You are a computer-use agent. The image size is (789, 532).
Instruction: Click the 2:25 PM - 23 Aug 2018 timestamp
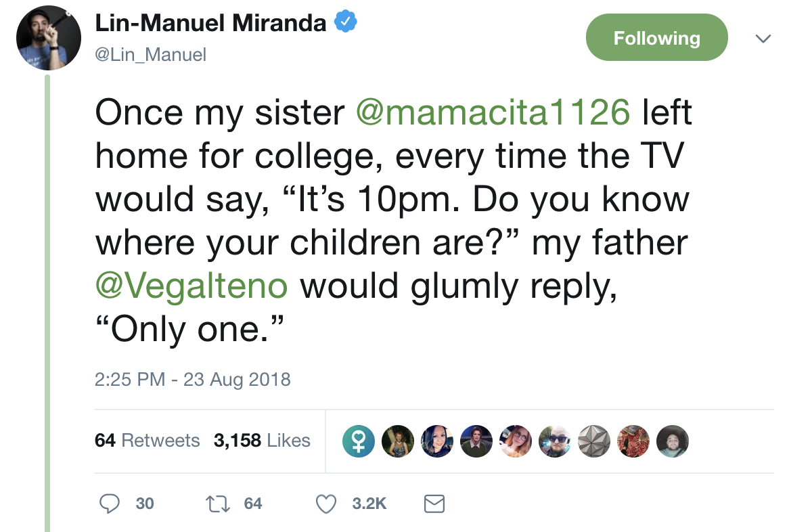coord(193,379)
